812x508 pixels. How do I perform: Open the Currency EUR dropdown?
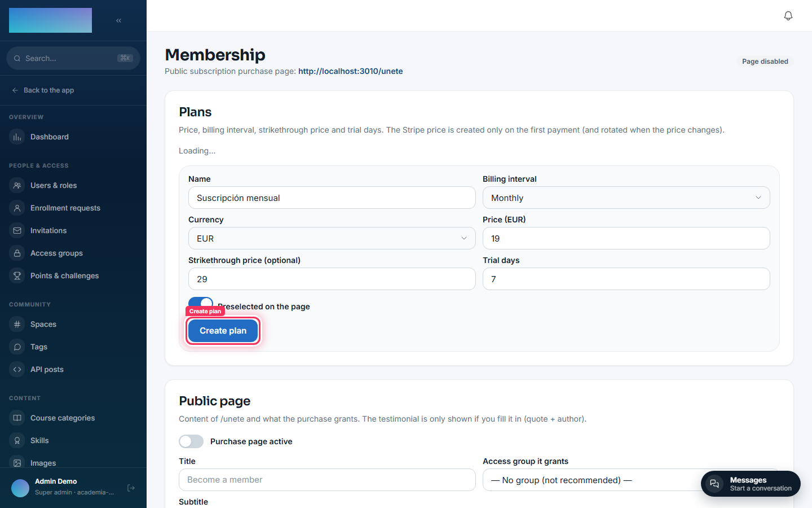[332, 238]
